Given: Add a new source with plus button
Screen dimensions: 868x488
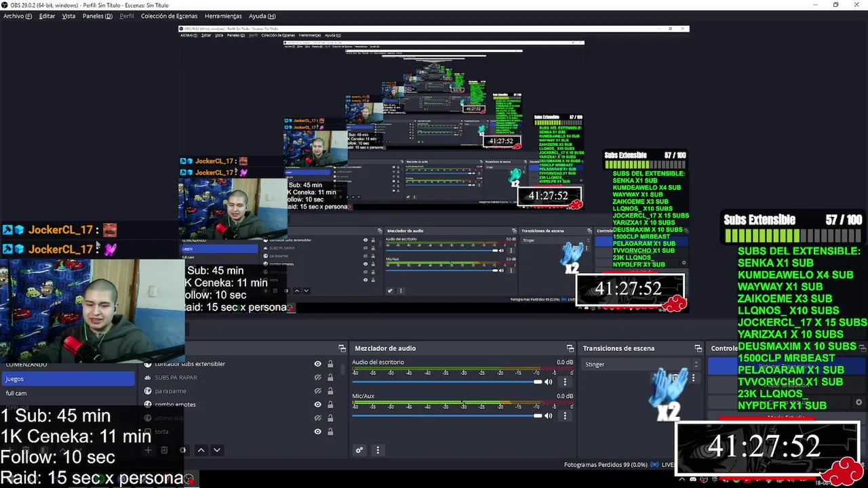Looking at the screenshot, I should click(x=148, y=450).
